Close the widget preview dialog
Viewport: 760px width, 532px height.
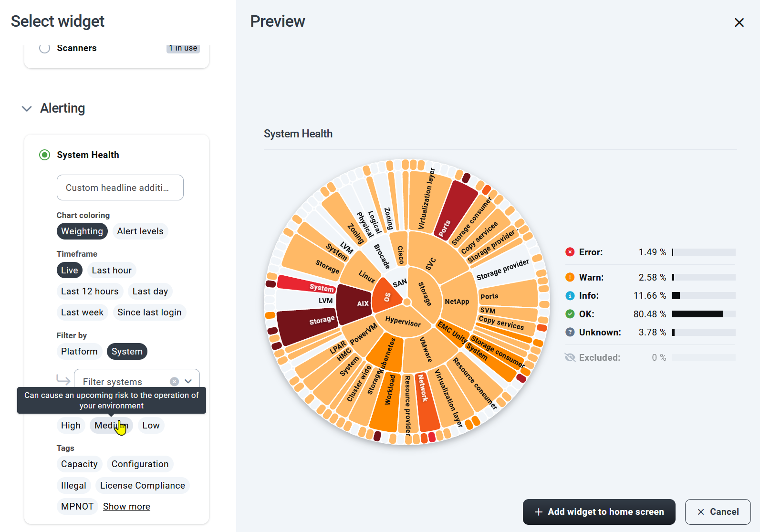[x=739, y=22]
